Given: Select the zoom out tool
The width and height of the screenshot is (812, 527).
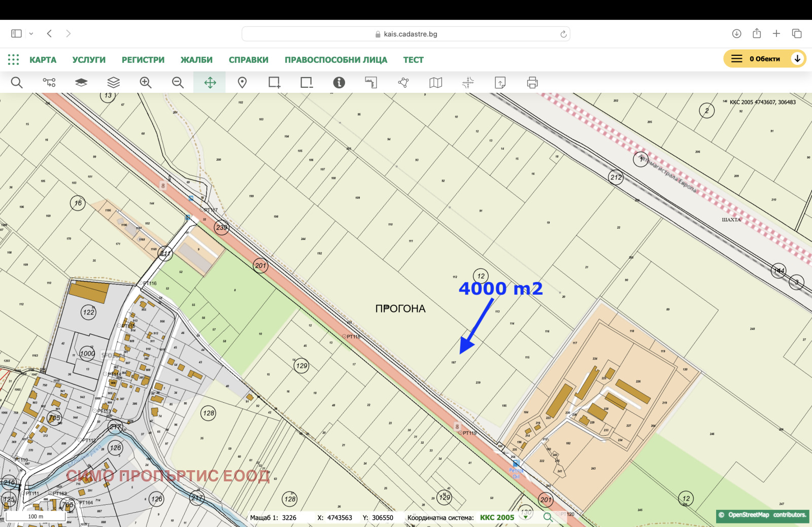Looking at the screenshot, I should tap(178, 83).
